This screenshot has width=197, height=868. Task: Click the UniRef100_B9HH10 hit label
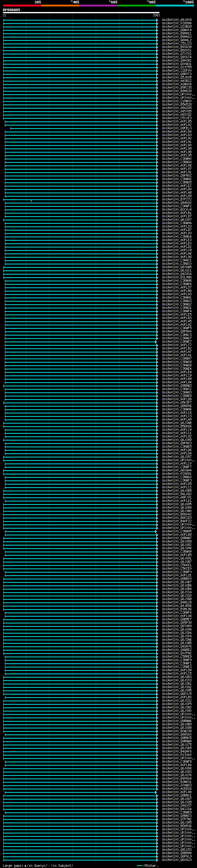click(x=176, y=37)
